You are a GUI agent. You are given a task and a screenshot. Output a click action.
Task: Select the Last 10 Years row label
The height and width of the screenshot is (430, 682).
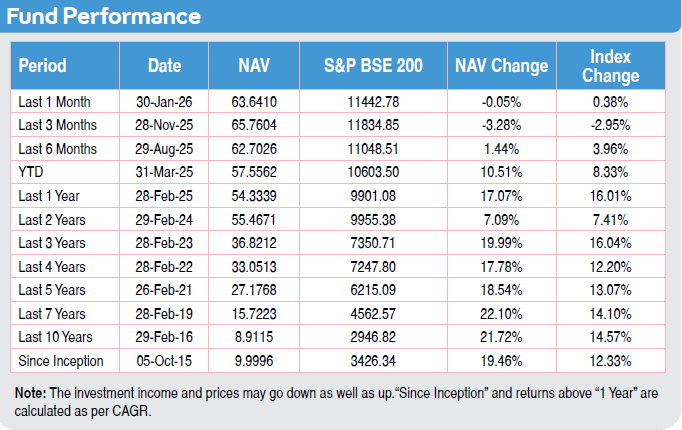pos(58,336)
